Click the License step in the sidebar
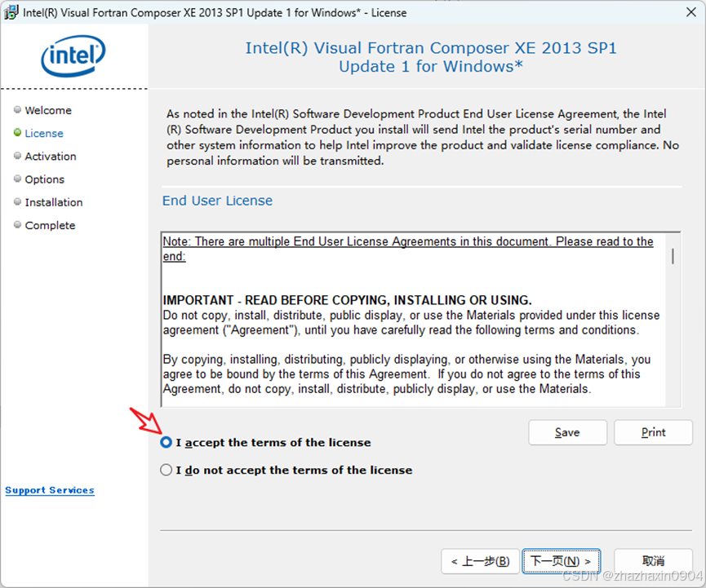The image size is (706, 588). [44, 133]
